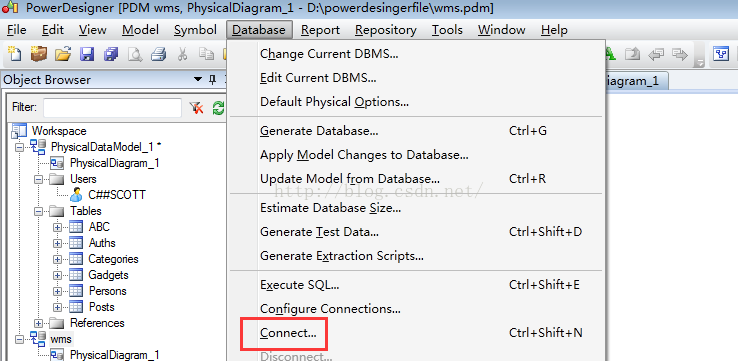738x361 pixels.
Task: Click the PowerDesigner title bar app icon
Action: click(10, 8)
